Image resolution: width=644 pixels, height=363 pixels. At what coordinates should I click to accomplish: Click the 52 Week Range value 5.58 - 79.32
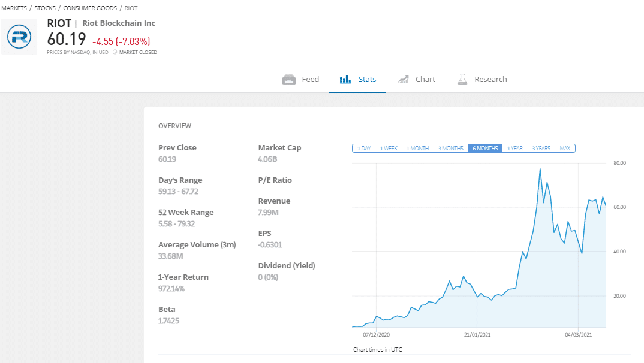[x=177, y=224]
